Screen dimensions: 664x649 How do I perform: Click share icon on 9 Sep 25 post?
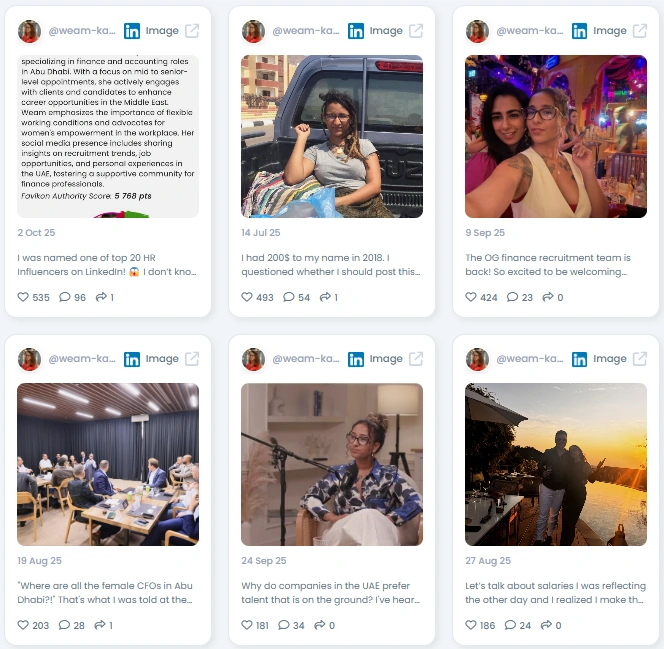tap(548, 297)
